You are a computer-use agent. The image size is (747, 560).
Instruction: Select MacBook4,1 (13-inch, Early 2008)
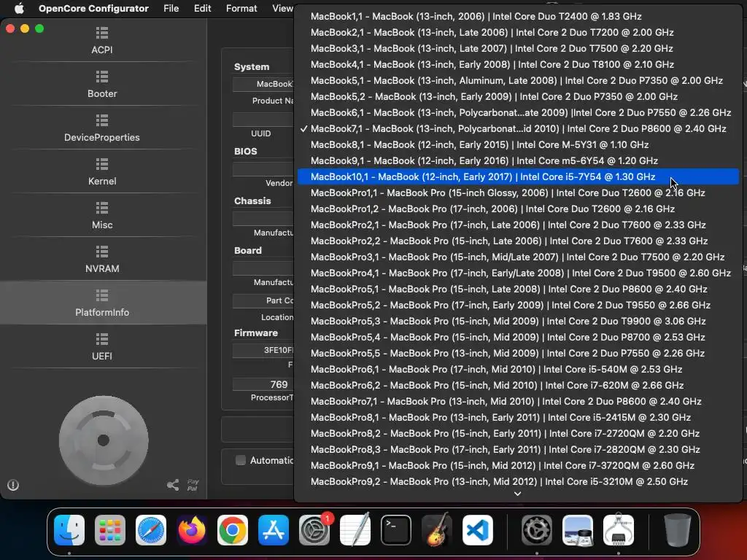(518, 64)
